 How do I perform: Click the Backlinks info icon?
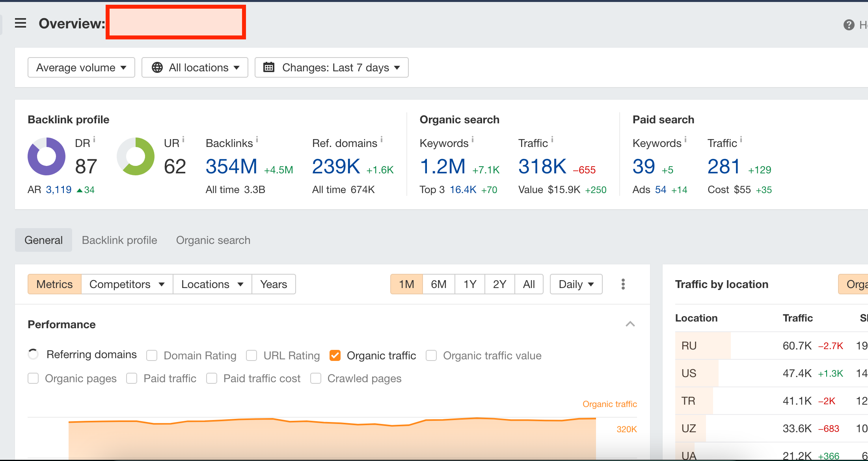[257, 139]
